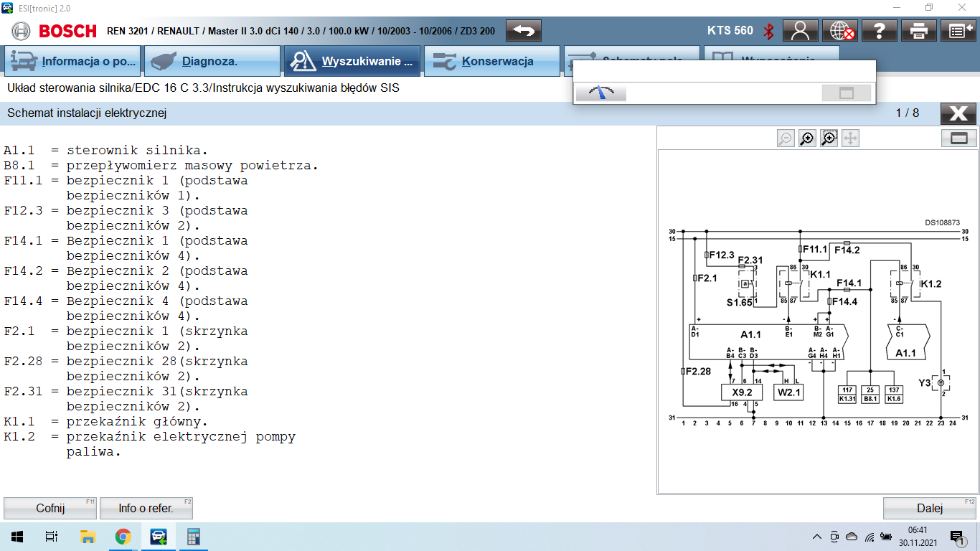
Task: Click the ESI[tronic] taskbar icon
Action: click(159, 537)
